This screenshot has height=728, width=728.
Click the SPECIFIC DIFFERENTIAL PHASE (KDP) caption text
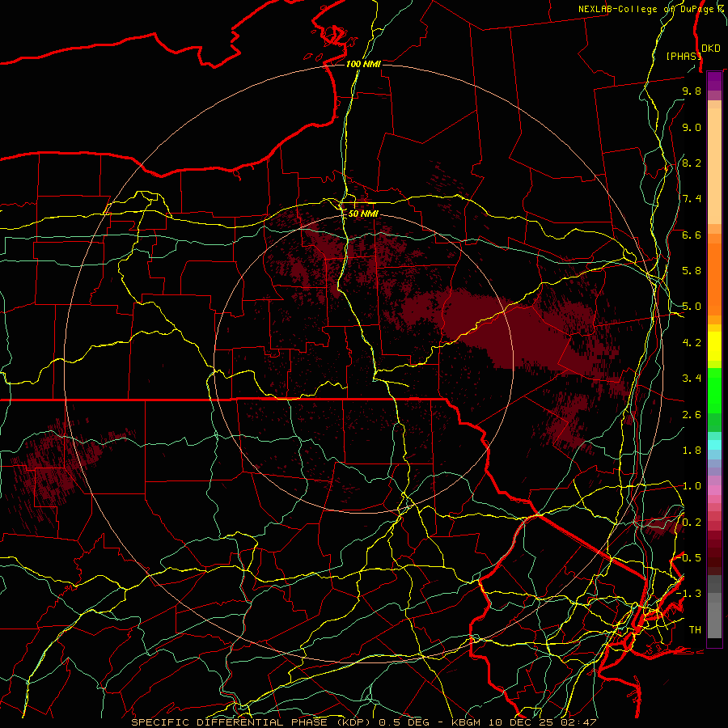(x=253, y=722)
